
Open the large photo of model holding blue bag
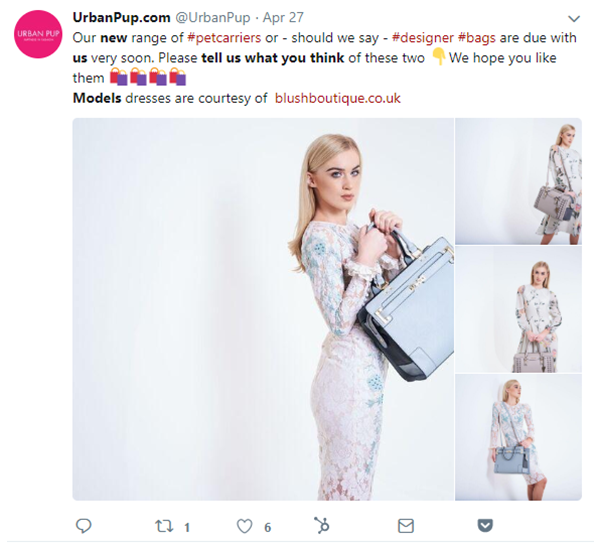tap(263, 309)
